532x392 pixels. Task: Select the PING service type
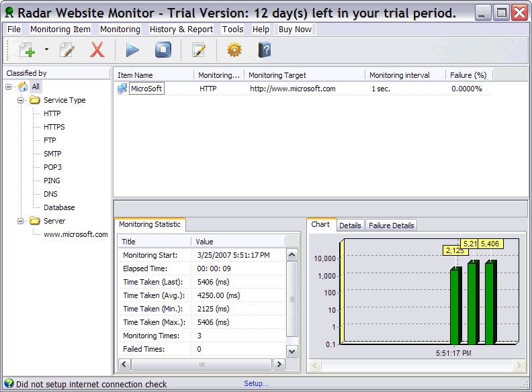pyautogui.click(x=52, y=181)
